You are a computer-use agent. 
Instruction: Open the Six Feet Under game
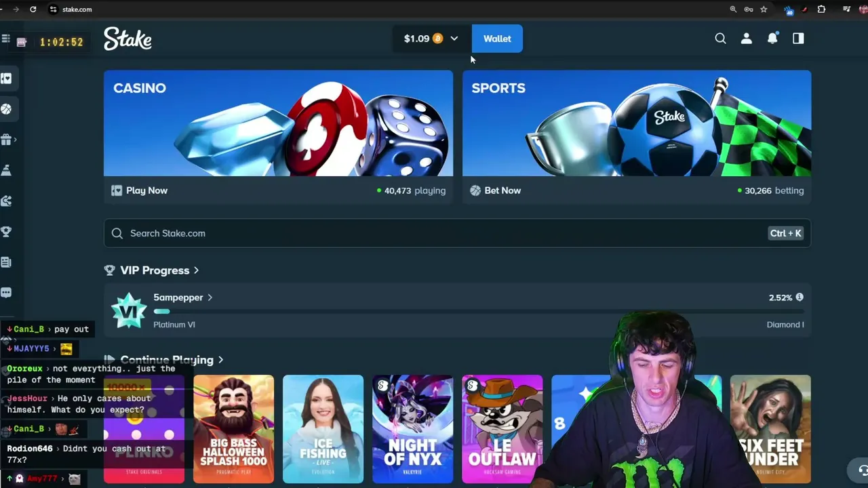(x=770, y=429)
